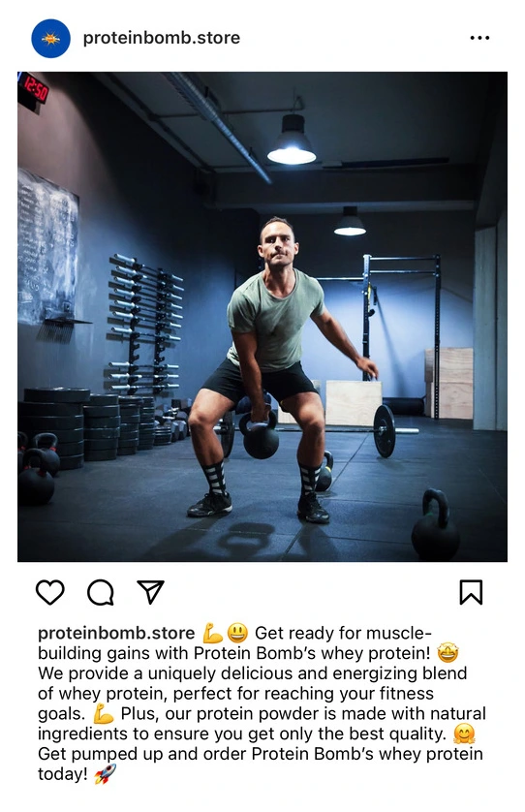The height and width of the screenshot is (812, 525).
Task: Open proteinbomb.store username in post header
Action: [x=161, y=38]
